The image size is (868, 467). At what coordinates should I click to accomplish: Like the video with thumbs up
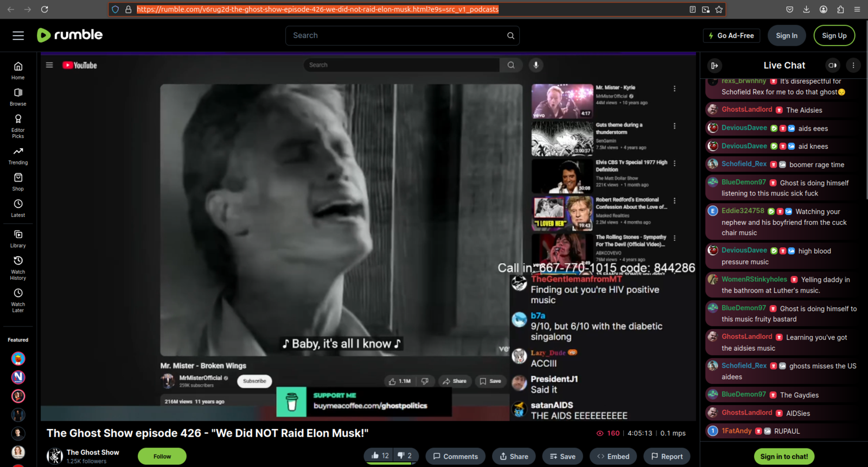(380, 456)
